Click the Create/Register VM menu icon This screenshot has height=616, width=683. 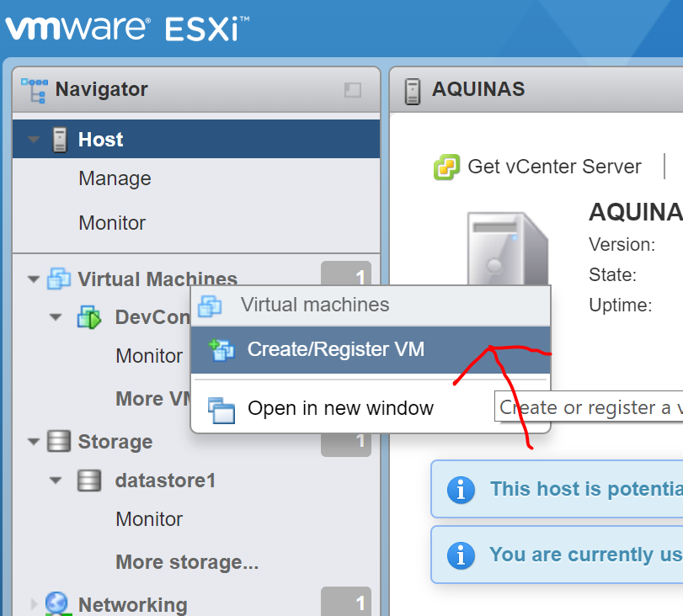[221, 350]
